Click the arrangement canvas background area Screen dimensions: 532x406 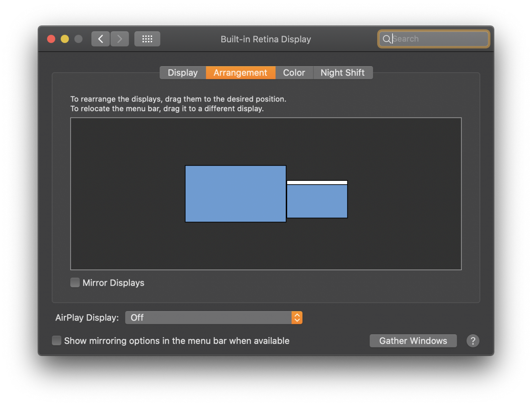coord(139,242)
